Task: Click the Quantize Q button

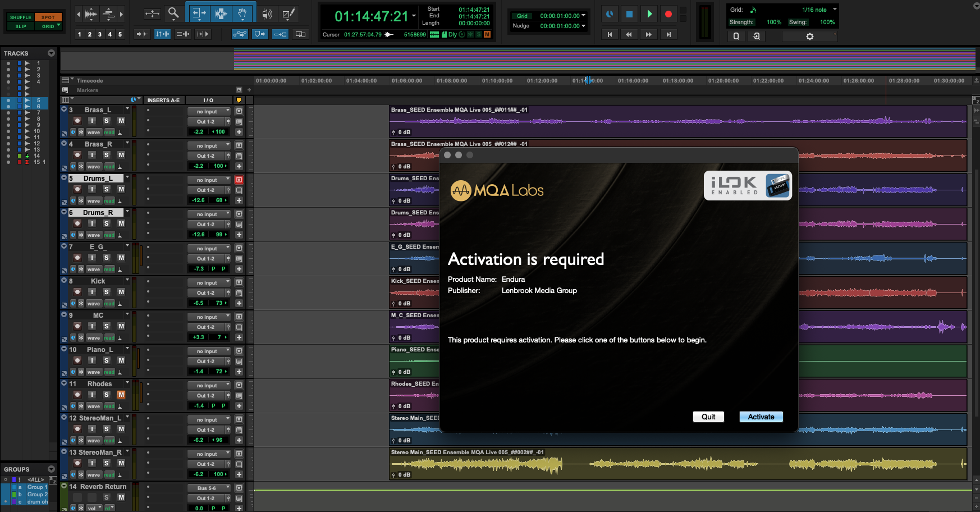Action: (736, 36)
